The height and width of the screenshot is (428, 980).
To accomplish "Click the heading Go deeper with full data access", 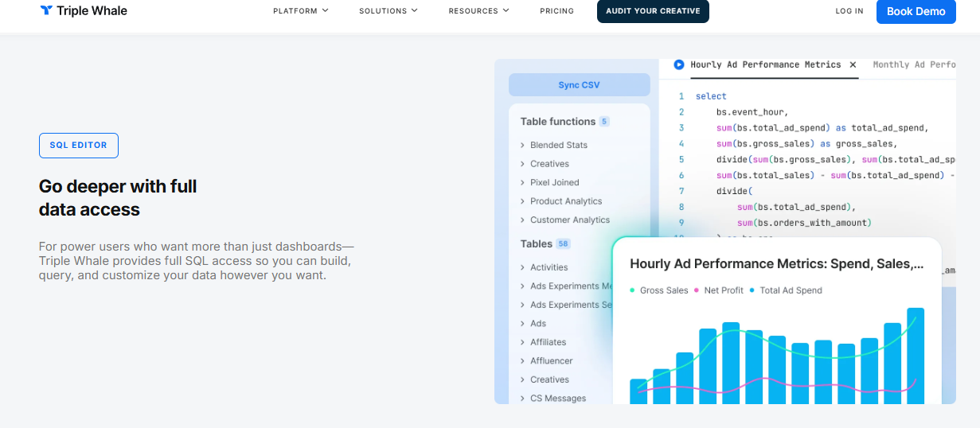I will coord(118,198).
